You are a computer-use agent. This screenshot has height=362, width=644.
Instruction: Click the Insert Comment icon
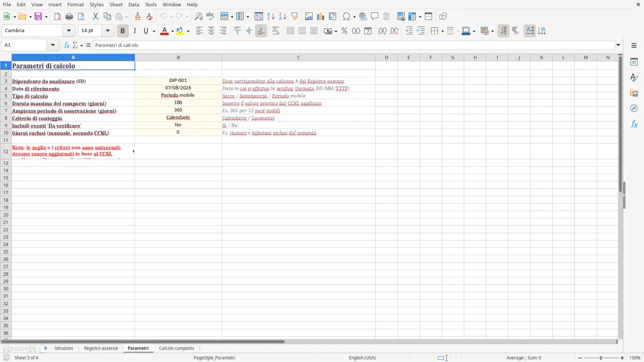(375, 17)
